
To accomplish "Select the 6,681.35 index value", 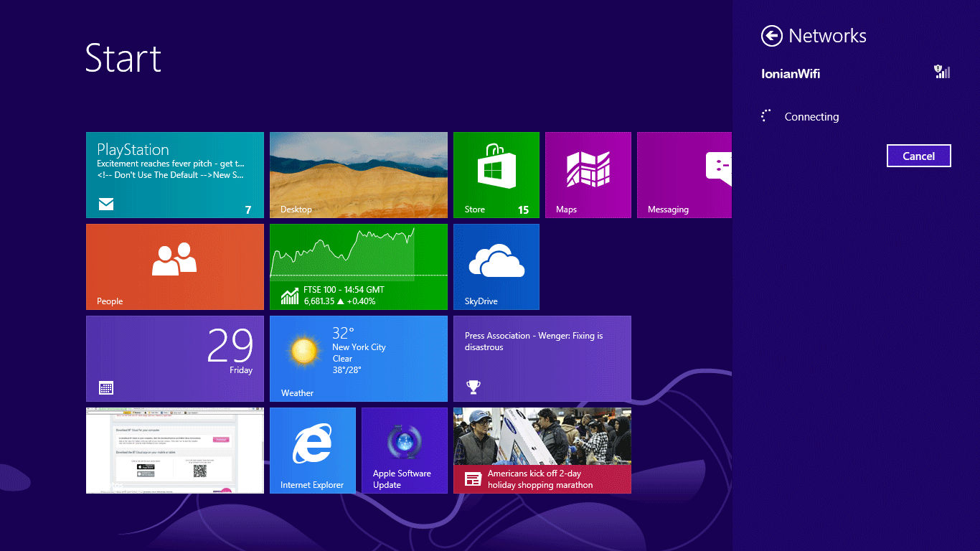I will (x=319, y=301).
